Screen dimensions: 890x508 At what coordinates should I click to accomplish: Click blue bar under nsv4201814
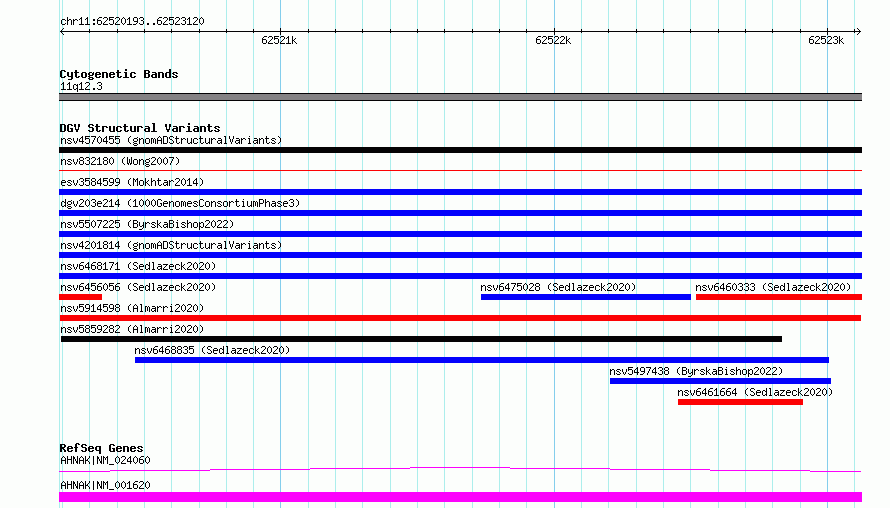coord(460,255)
